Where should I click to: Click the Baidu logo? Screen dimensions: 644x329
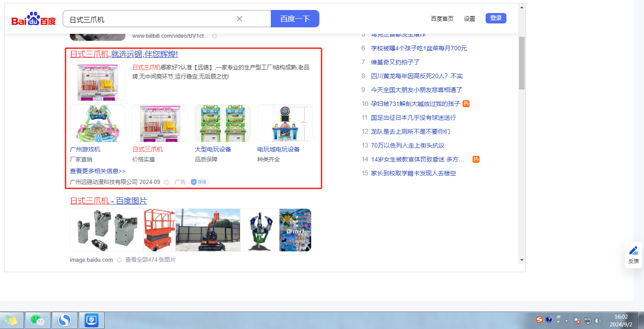[x=34, y=19]
